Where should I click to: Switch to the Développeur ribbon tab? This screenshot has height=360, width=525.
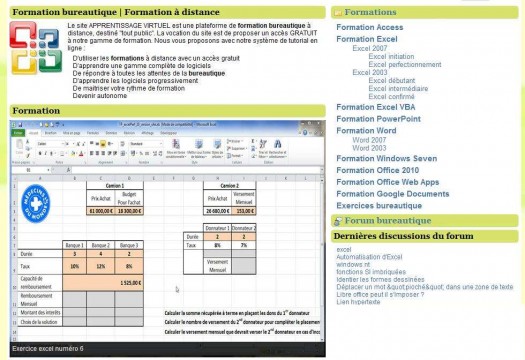point(168,133)
